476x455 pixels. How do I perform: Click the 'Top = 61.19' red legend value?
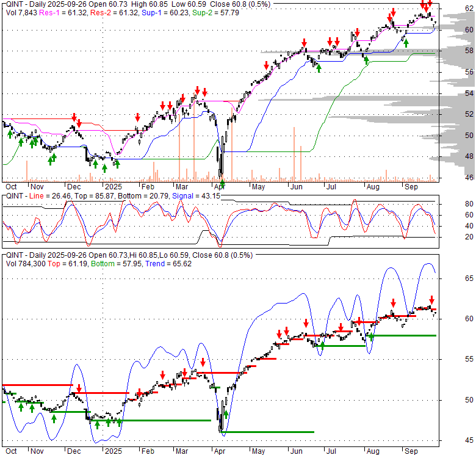[x=67, y=264]
